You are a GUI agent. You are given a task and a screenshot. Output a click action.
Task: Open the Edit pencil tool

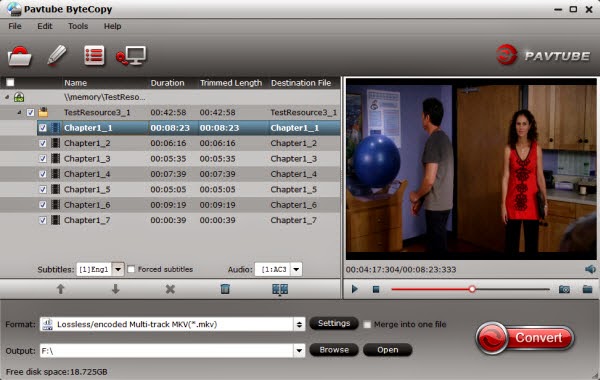pyautogui.click(x=57, y=55)
